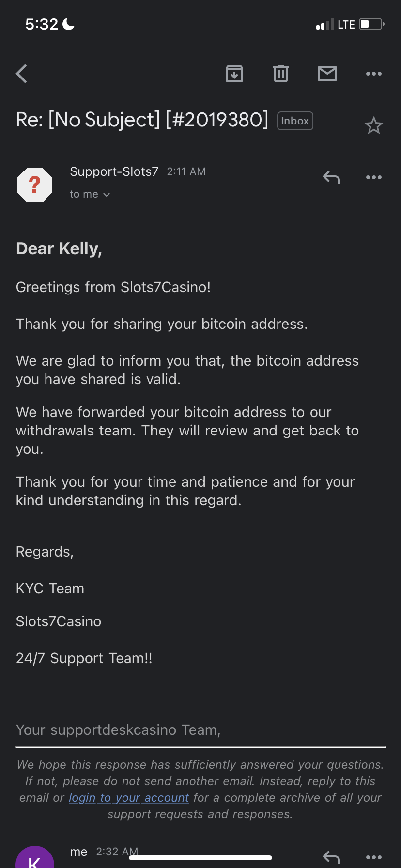Open "login to your account" link
Image resolution: width=401 pixels, height=868 pixels.
click(x=129, y=798)
